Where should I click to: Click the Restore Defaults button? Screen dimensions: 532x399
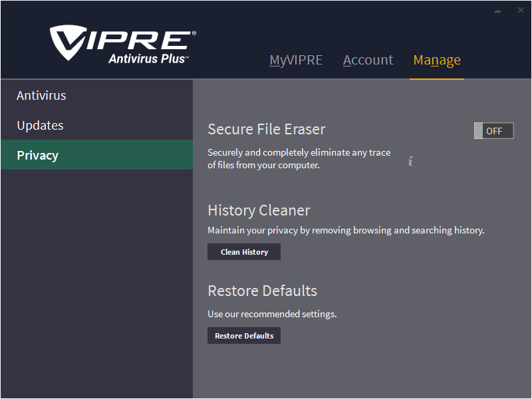244,336
